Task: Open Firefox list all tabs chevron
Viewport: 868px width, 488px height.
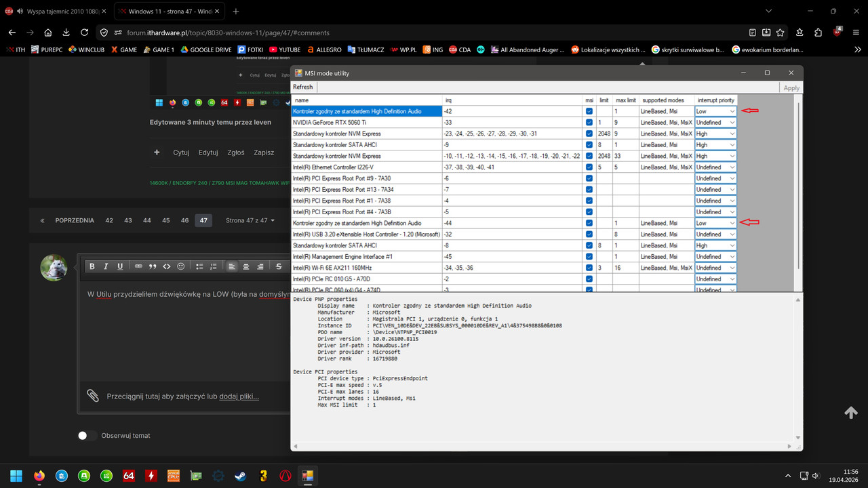Action: point(768,12)
